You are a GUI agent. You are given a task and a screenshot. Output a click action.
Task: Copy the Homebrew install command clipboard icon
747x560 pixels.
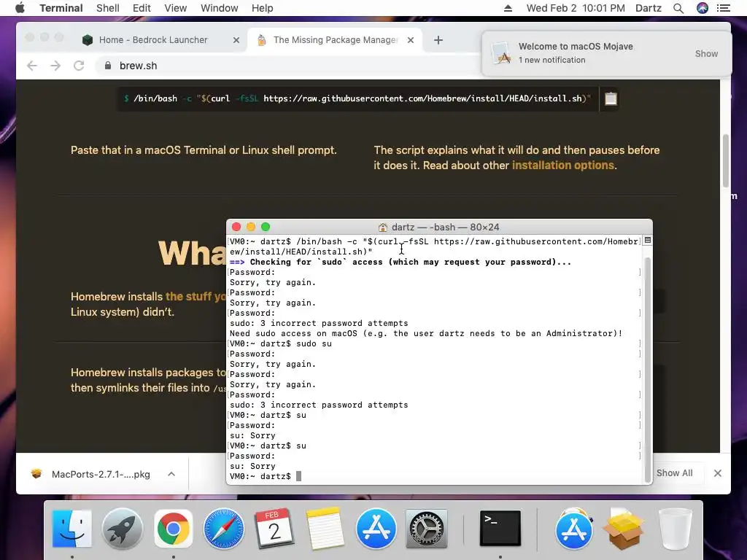pyautogui.click(x=611, y=98)
